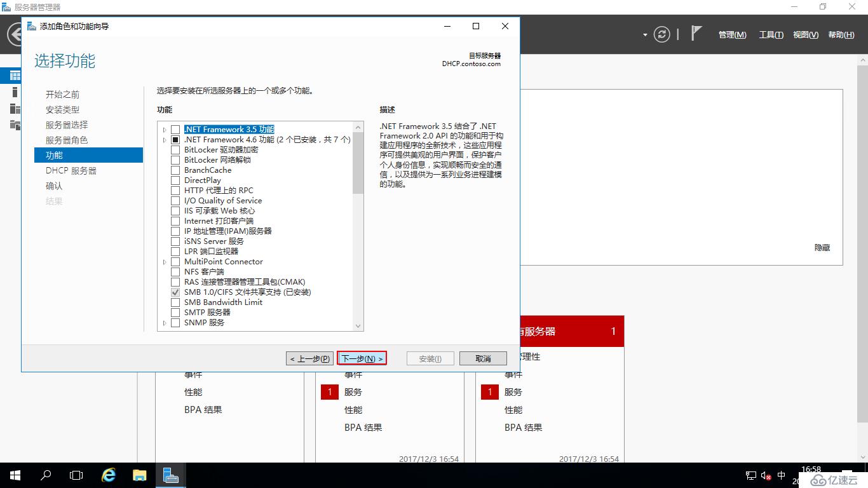
Task: Click the 取消 (Cancel) button
Action: (483, 358)
